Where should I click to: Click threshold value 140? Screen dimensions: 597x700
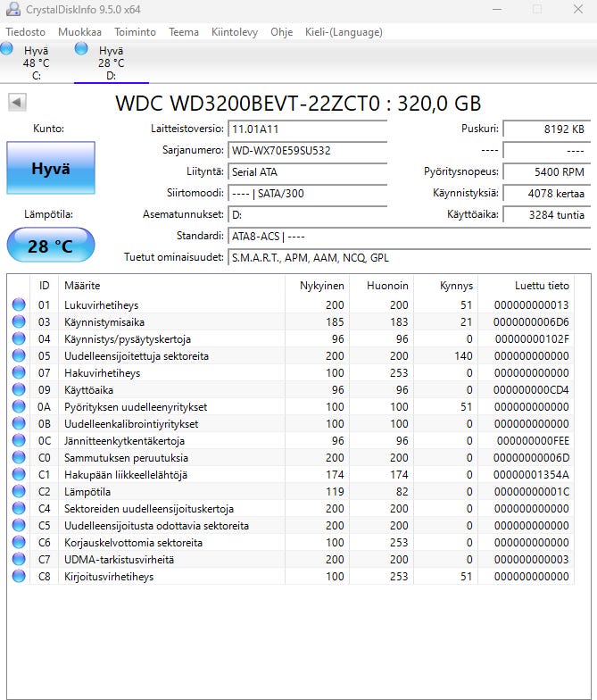point(464,355)
